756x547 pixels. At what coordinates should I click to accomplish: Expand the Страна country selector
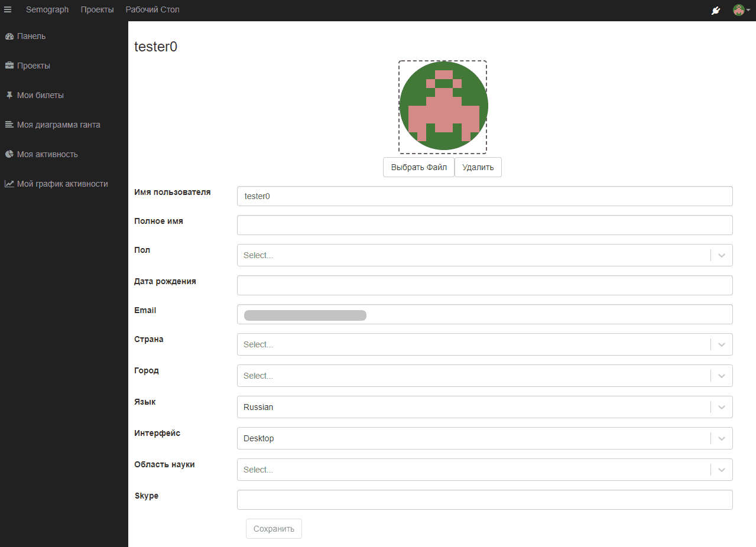pos(721,344)
